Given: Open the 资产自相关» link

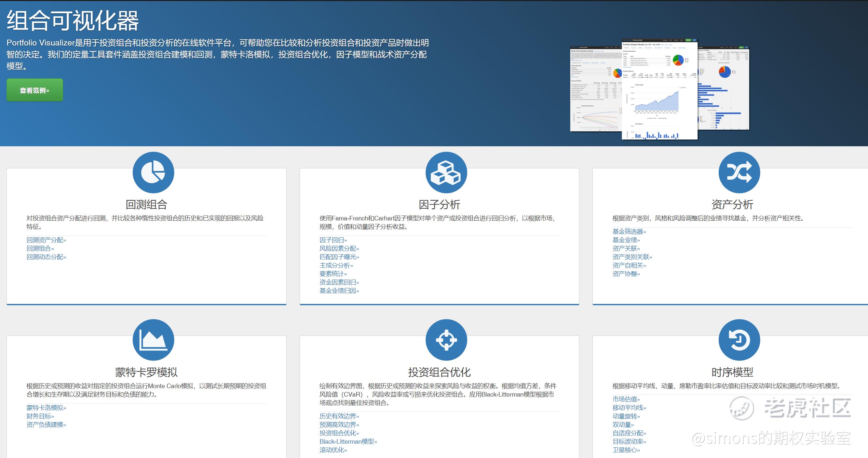Looking at the screenshot, I should tap(630, 265).
